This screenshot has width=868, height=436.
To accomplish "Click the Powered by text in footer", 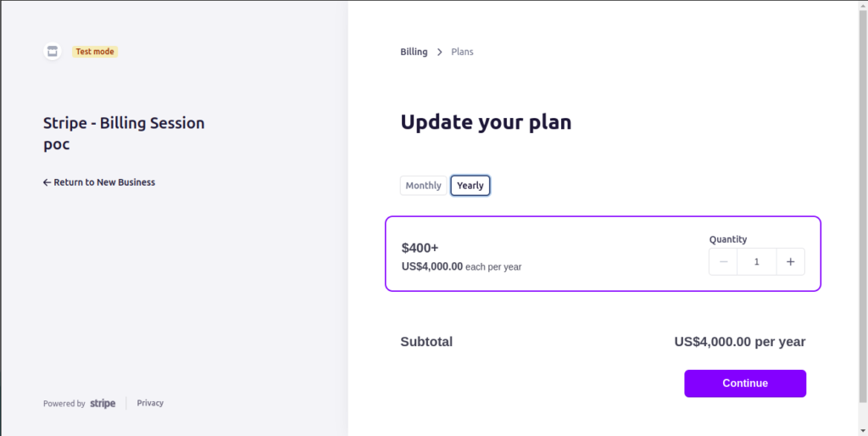I will (x=64, y=404).
